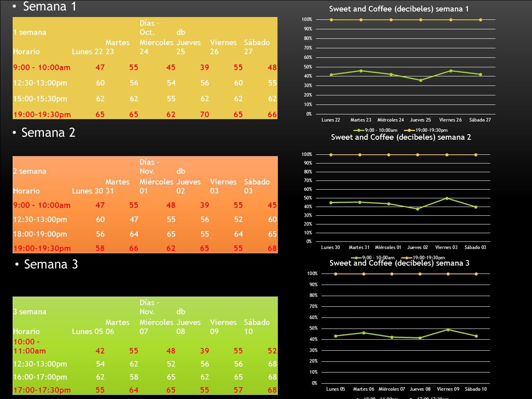
Task: Click the "17:00-17:30pm" row label in the green table
Action: click(42, 390)
